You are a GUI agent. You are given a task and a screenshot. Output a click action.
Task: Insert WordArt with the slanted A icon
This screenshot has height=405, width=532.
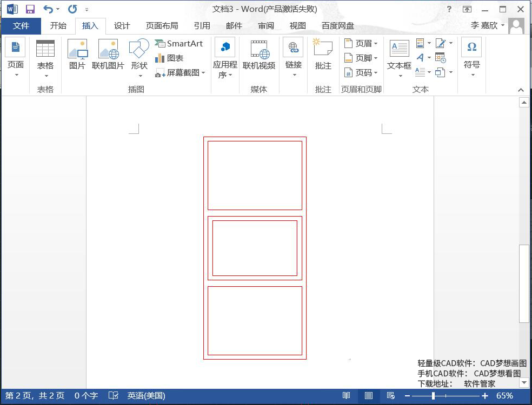pyautogui.click(x=423, y=58)
